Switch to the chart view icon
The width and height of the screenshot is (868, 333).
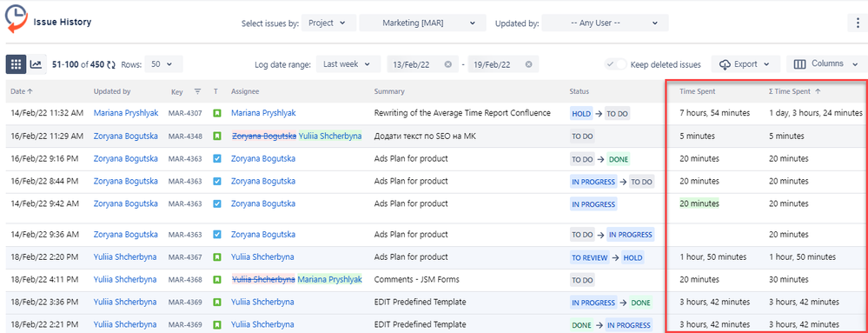(36, 64)
